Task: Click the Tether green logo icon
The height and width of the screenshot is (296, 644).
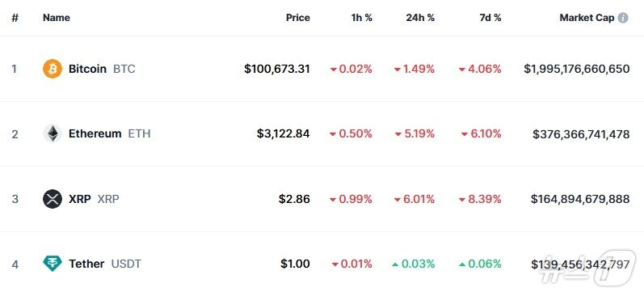Action: coord(53,264)
